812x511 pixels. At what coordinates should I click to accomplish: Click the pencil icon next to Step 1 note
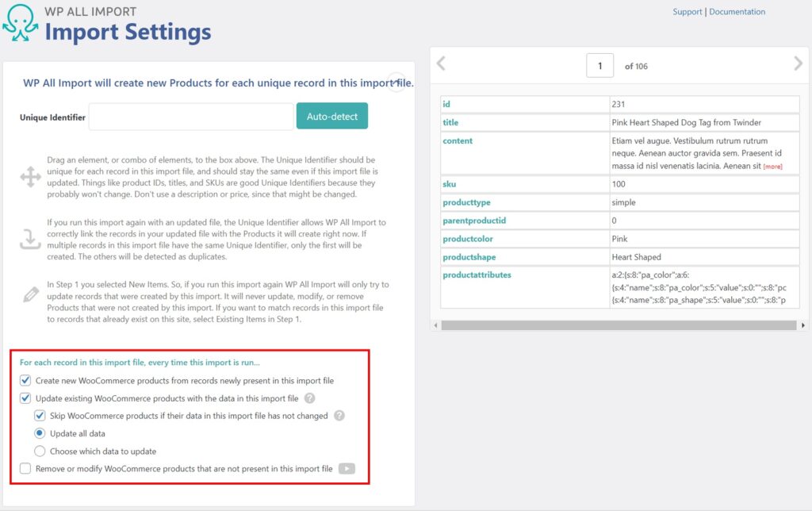tap(30, 294)
